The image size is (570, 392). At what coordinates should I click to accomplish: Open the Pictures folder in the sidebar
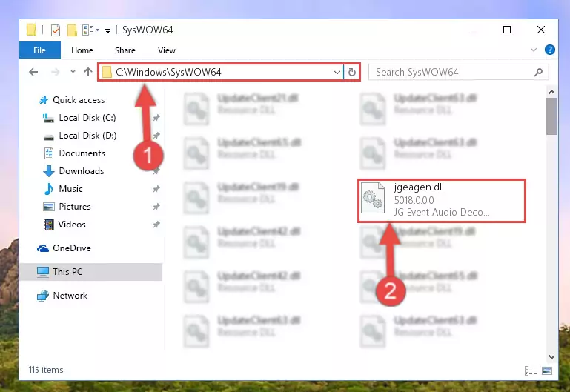coord(75,207)
